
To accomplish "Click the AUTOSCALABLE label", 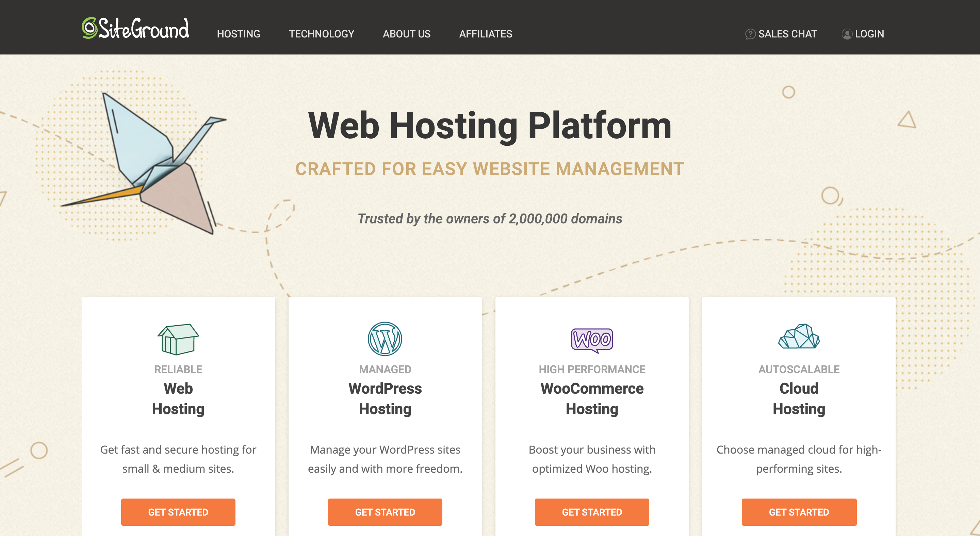I will click(x=799, y=369).
